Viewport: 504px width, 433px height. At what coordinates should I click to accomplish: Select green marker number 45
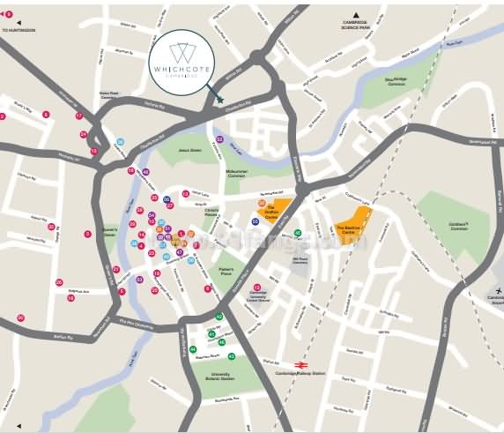tap(298, 232)
